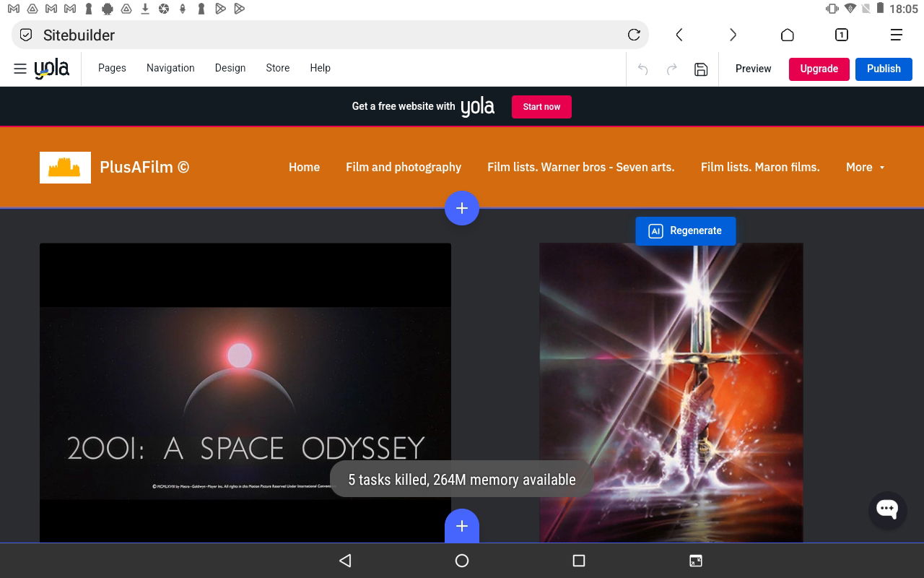Reload the Sitebuilder page

pos(634,35)
